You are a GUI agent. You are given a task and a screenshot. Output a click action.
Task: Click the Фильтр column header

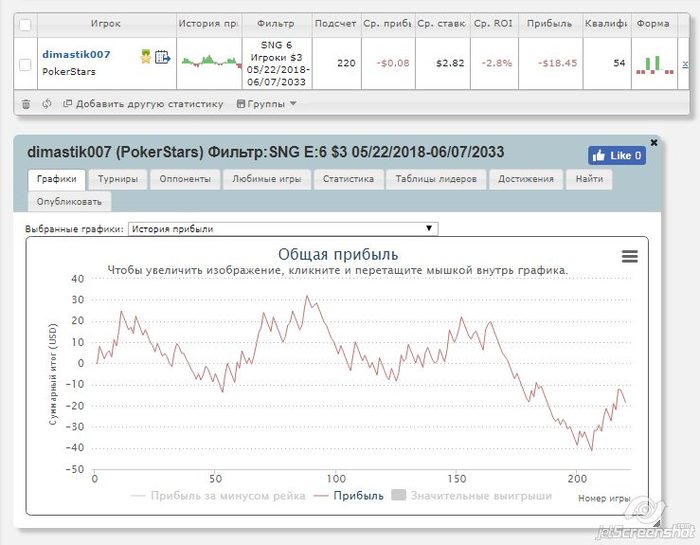point(276,24)
